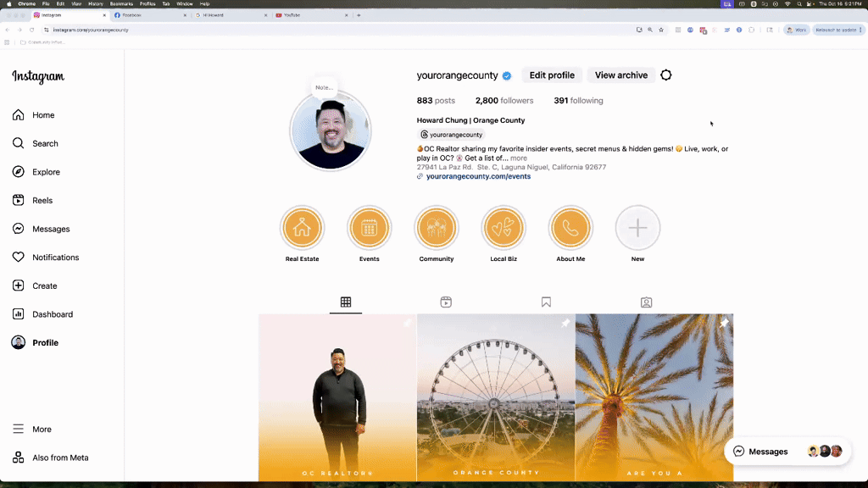Switch to the profile Reels tab icon
868x488 pixels.
(445, 302)
